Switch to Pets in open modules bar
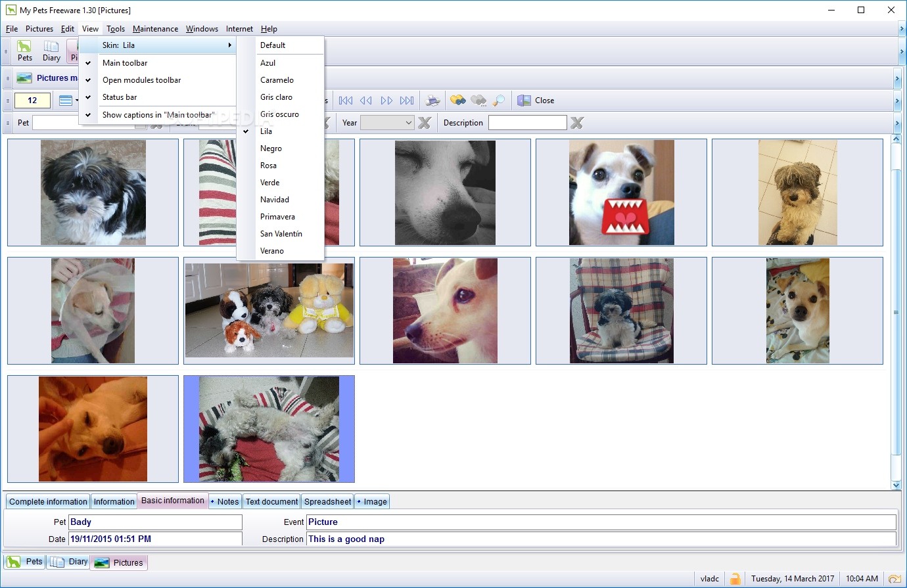Viewport: 907px width, 588px height. pos(25,562)
